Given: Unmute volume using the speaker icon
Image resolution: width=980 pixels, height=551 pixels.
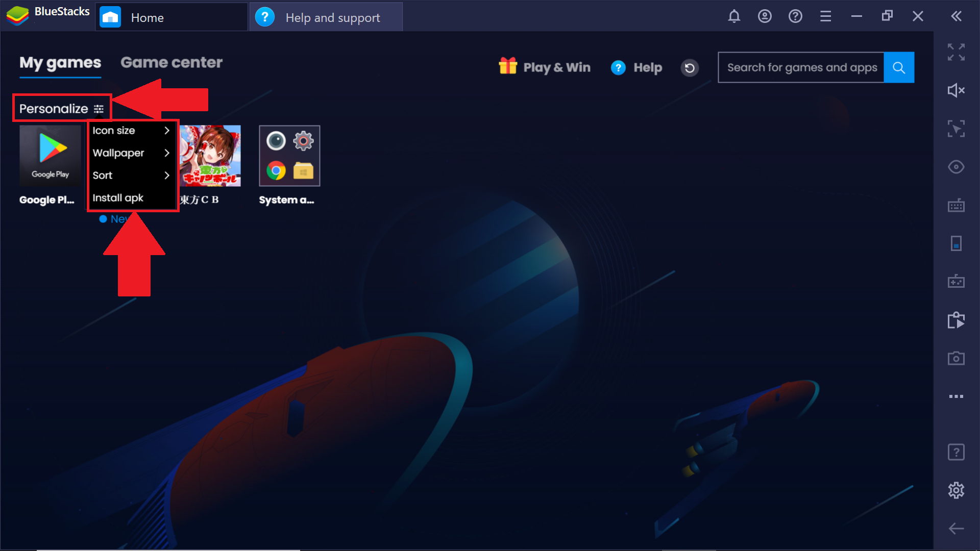Looking at the screenshot, I should pos(956,90).
